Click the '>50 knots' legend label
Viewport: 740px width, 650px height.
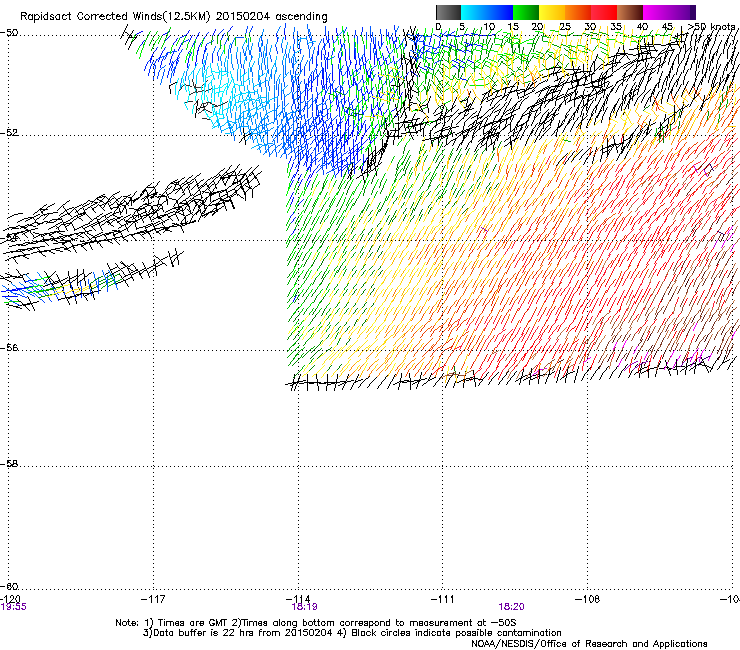point(712,27)
